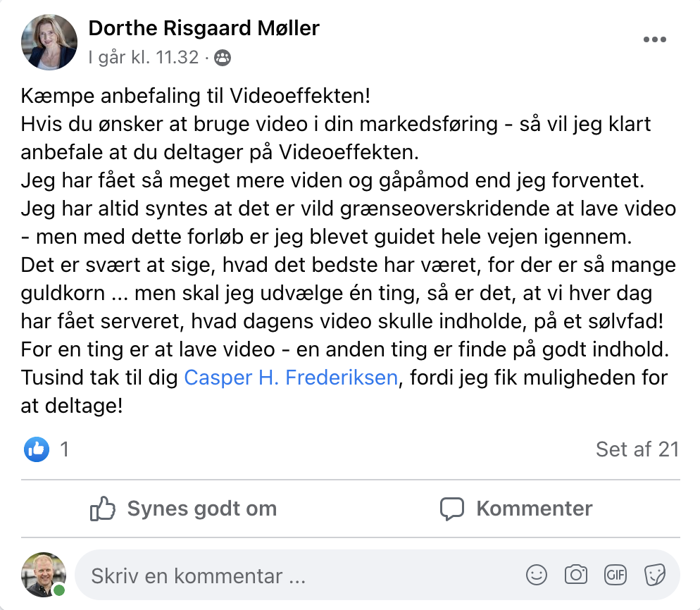
Task: Open Dorthe Risgaard Møller's profile name link
Action: (204, 28)
